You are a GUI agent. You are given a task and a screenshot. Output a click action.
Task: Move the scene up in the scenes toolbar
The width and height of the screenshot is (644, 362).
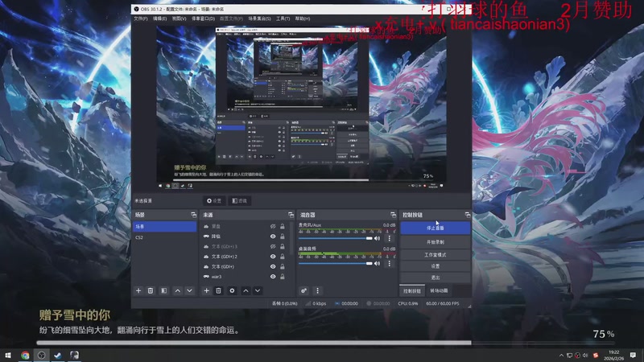(x=177, y=290)
